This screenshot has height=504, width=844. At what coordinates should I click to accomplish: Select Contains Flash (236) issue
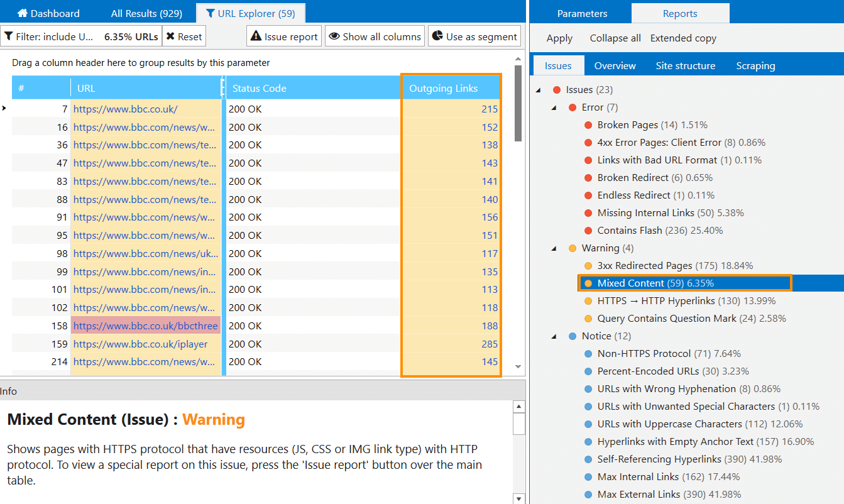coord(660,231)
